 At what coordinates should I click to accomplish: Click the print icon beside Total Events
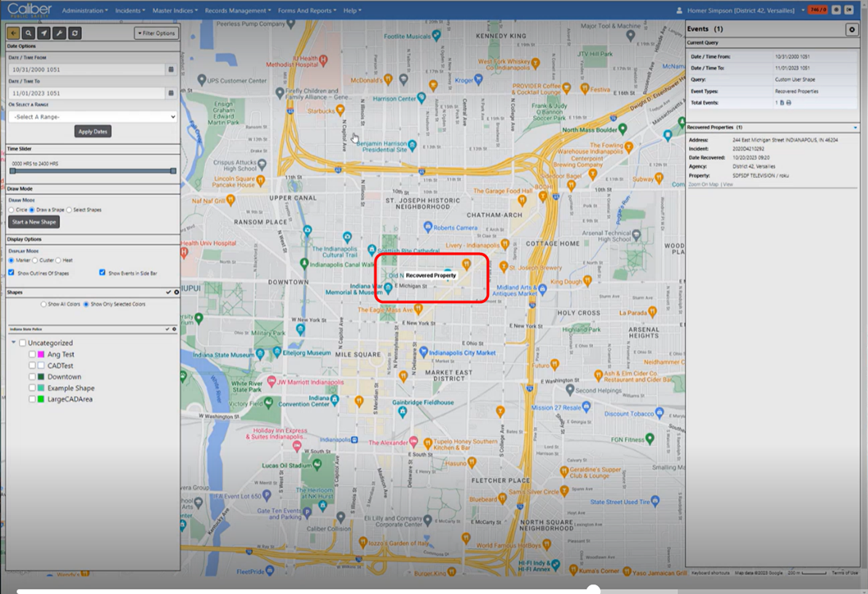coord(789,103)
